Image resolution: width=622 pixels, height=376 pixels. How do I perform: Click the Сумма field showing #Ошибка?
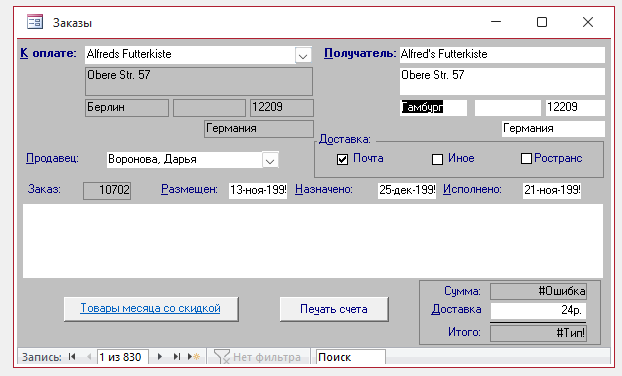(538, 292)
